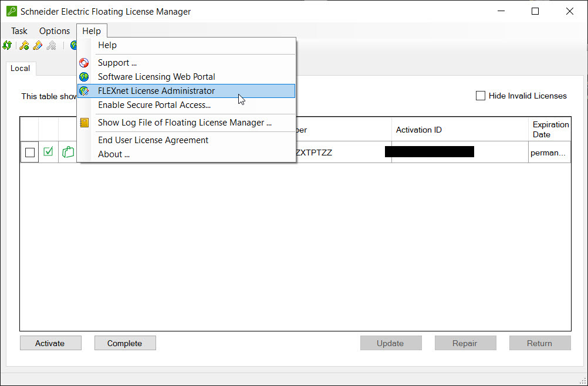Click the green refresh arrows toolbar icon
Screen dimensions: 588x386
(7, 46)
